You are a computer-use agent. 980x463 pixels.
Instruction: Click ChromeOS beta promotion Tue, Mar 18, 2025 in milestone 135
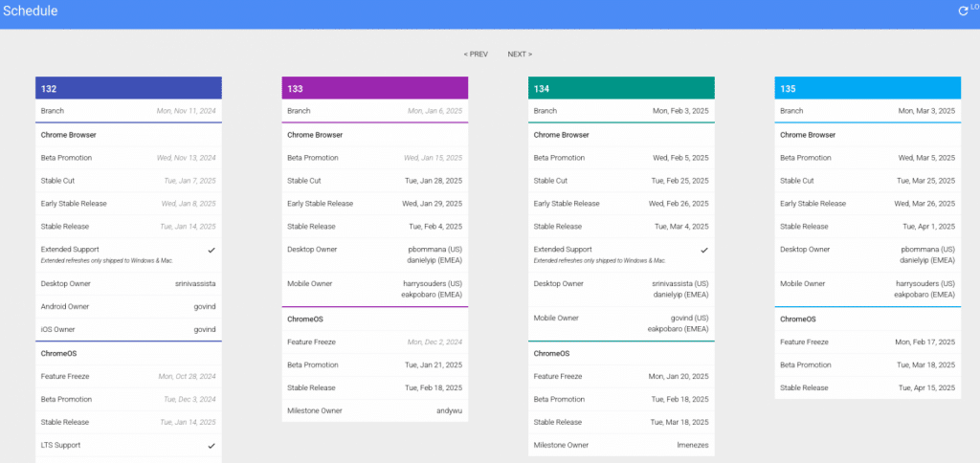coord(926,364)
